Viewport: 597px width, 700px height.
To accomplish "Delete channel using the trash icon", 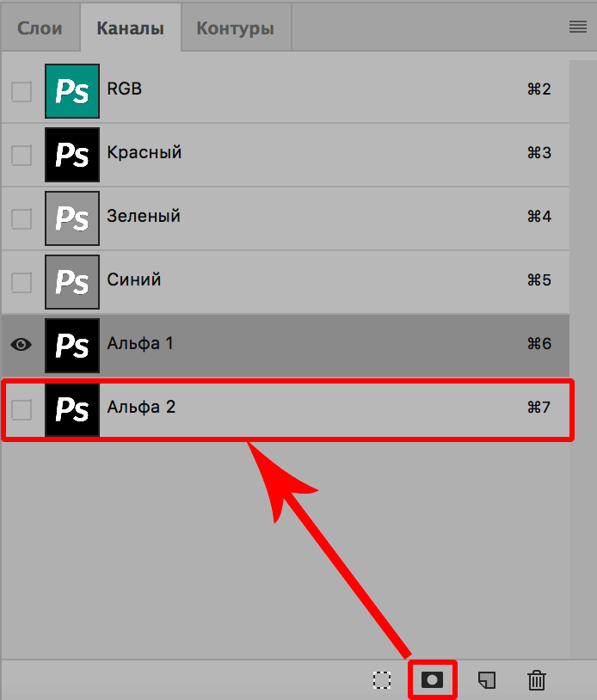I will (537, 680).
